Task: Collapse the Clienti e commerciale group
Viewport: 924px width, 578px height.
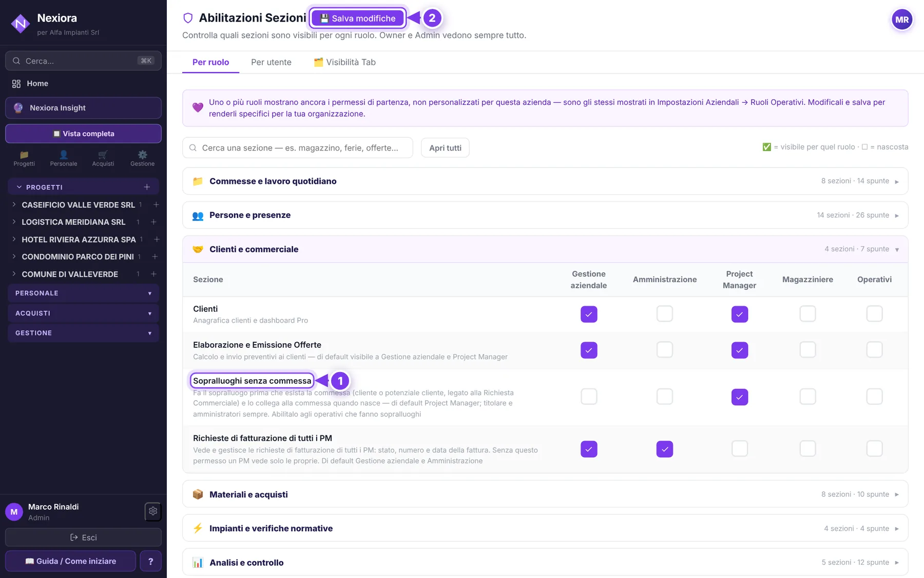Action: coord(545,249)
